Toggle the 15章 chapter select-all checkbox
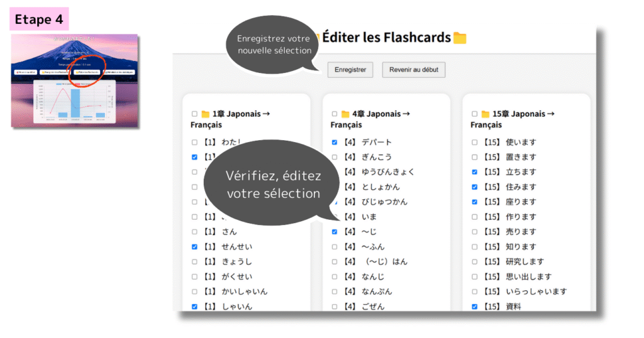This screenshot has height=338, width=644. [475, 114]
